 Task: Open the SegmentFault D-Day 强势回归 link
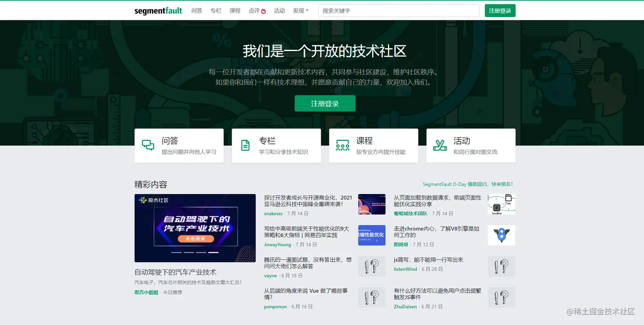468,184
